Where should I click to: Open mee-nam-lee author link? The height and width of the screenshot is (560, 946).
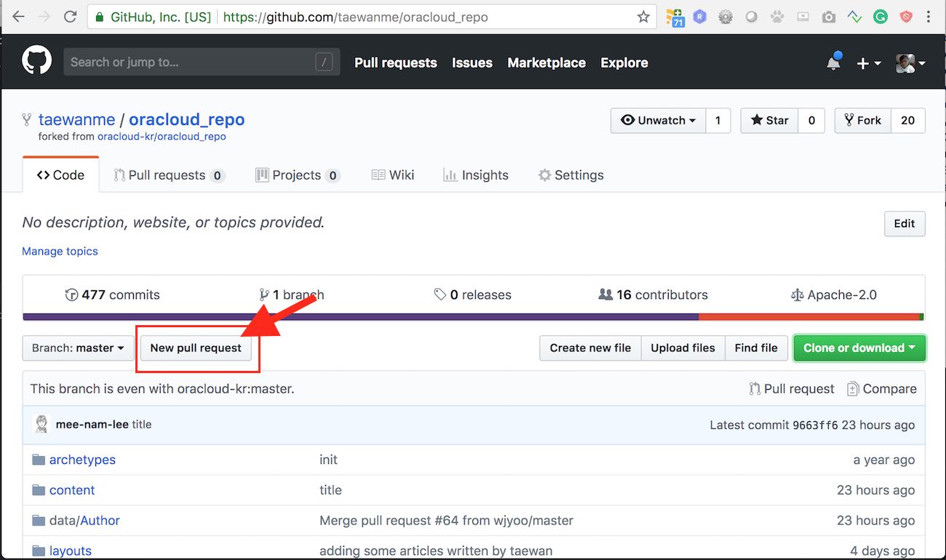tap(92, 424)
